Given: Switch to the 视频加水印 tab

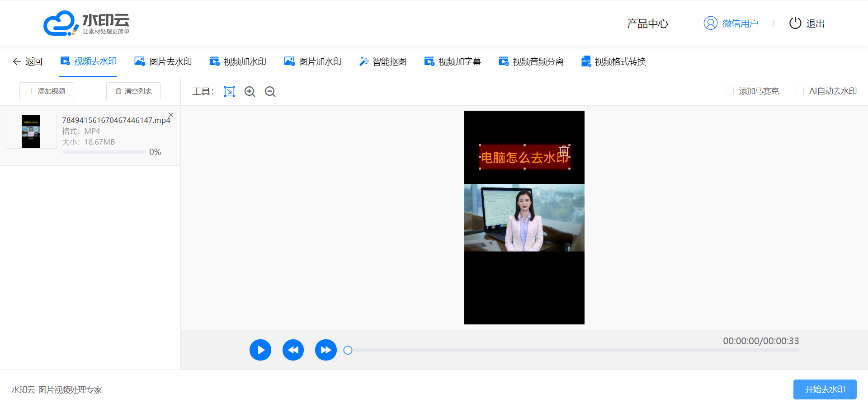Looking at the screenshot, I should (238, 61).
